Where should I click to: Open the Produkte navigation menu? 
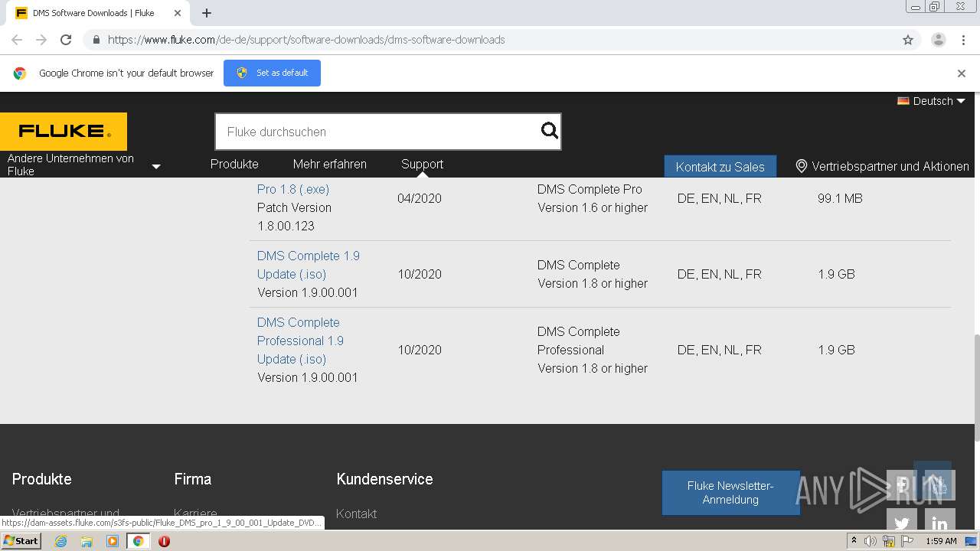click(x=234, y=164)
